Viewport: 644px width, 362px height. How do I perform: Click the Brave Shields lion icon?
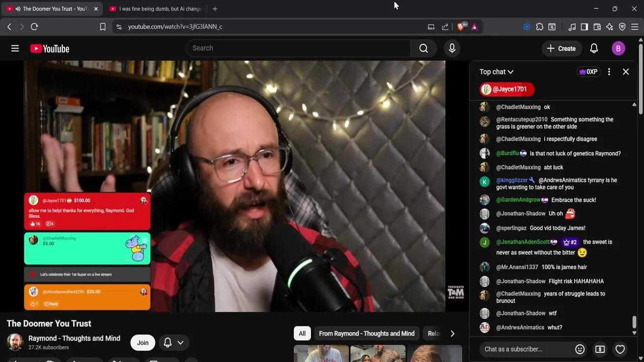click(461, 27)
